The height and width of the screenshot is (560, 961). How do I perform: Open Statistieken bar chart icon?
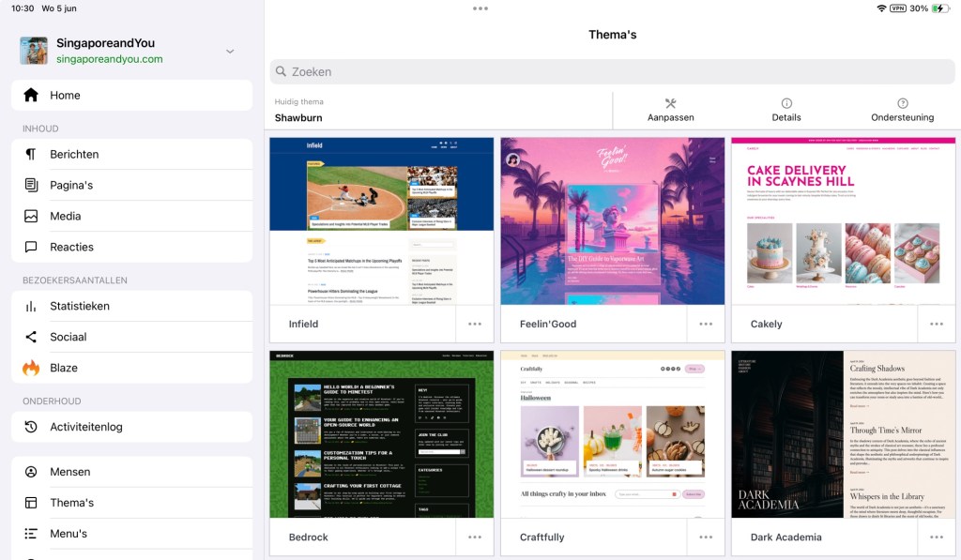coord(31,306)
